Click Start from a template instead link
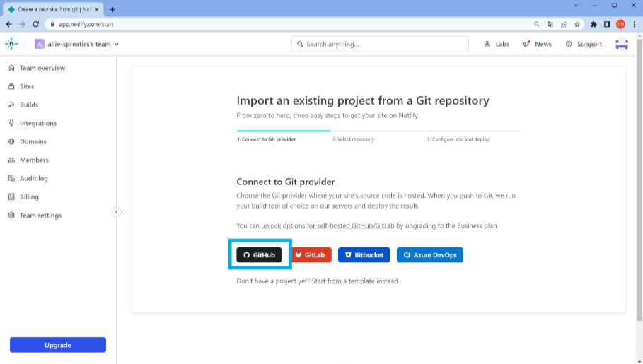The height and width of the screenshot is (364, 643). [355, 281]
